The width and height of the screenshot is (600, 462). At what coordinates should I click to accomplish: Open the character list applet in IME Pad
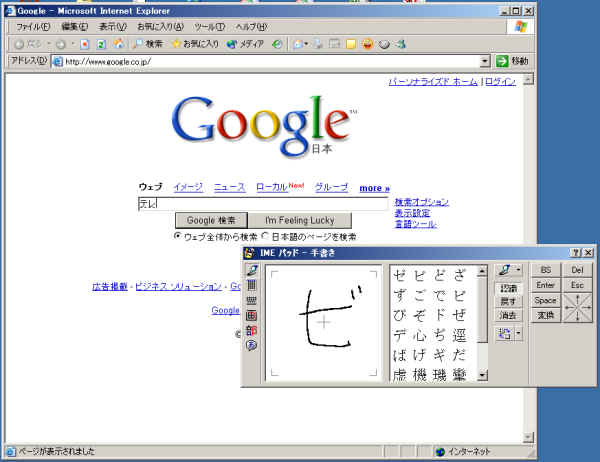[x=252, y=285]
